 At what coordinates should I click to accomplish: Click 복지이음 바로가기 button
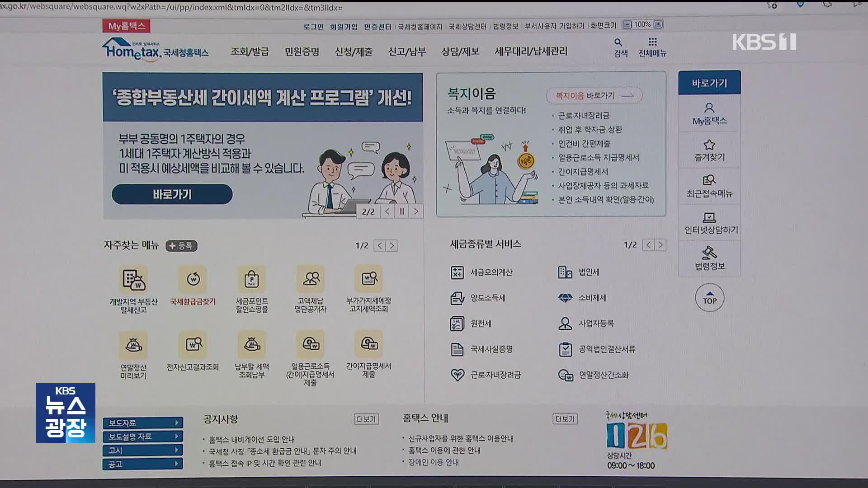594,96
